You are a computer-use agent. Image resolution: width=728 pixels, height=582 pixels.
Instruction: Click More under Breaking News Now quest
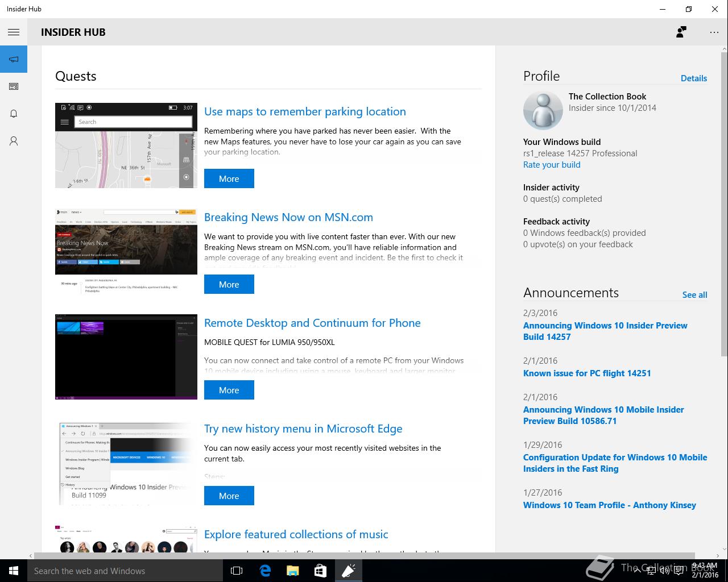[x=229, y=284]
